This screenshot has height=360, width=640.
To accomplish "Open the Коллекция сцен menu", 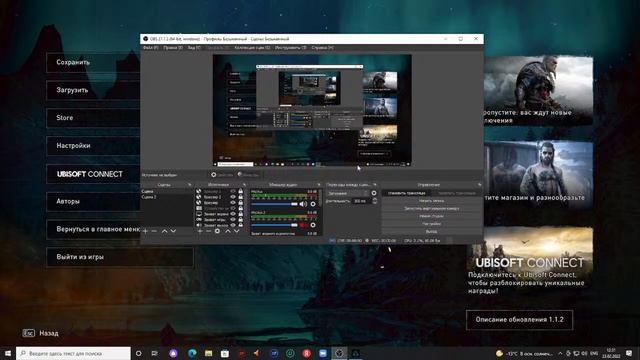I will [x=252, y=48].
